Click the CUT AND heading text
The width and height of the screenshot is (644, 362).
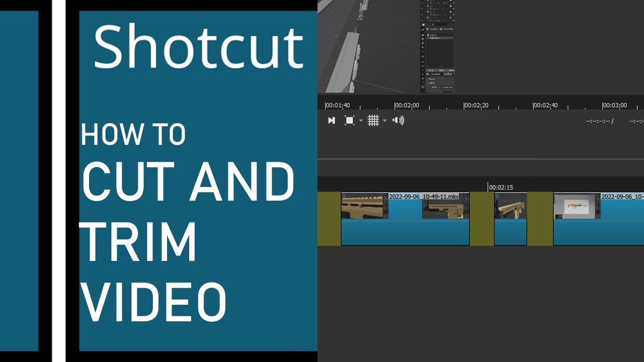pyautogui.click(x=188, y=182)
